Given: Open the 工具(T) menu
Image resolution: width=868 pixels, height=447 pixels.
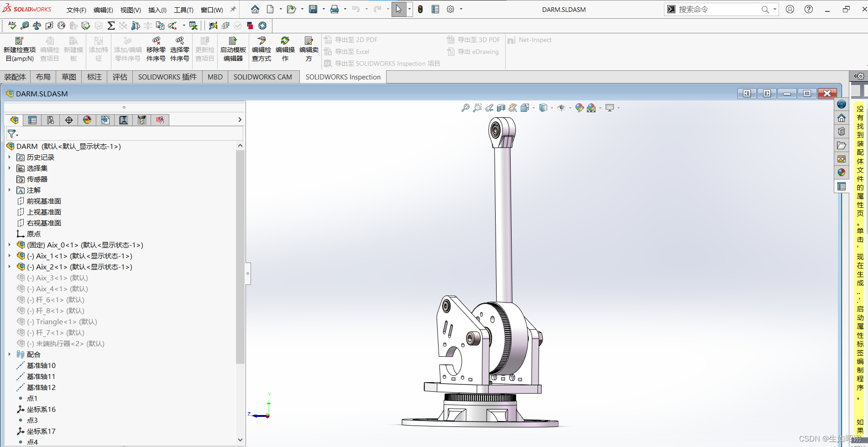Looking at the screenshot, I should click(183, 10).
